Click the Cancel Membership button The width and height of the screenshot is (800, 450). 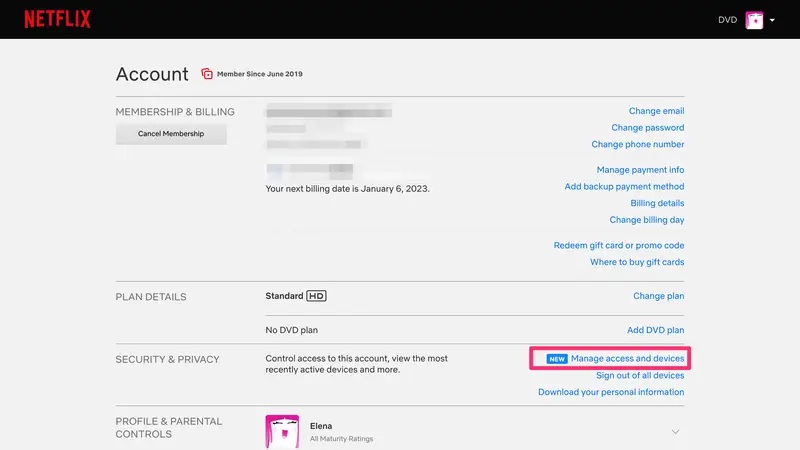pos(171,134)
